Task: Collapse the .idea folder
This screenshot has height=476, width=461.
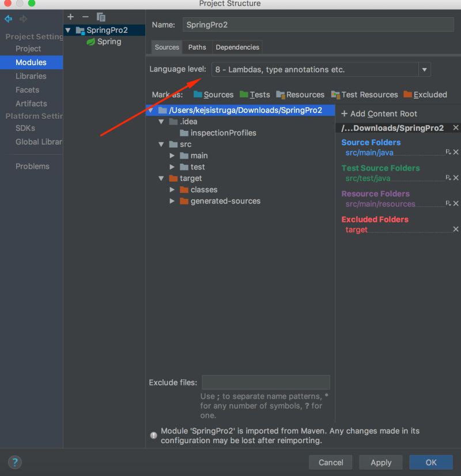Action: [x=161, y=122]
